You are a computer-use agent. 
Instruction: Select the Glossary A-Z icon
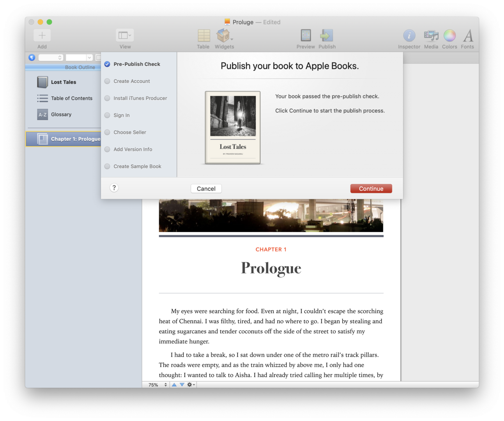click(x=42, y=115)
